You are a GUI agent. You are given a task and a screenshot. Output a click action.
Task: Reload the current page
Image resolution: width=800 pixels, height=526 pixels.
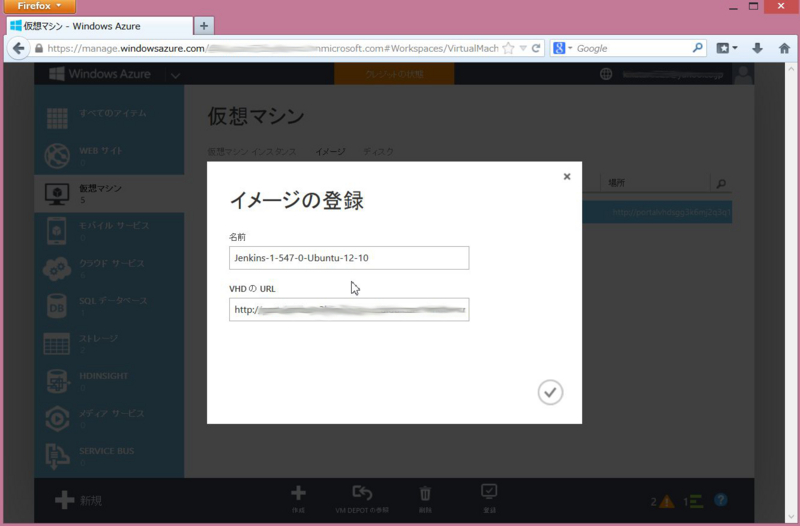pyautogui.click(x=536, y=48)
